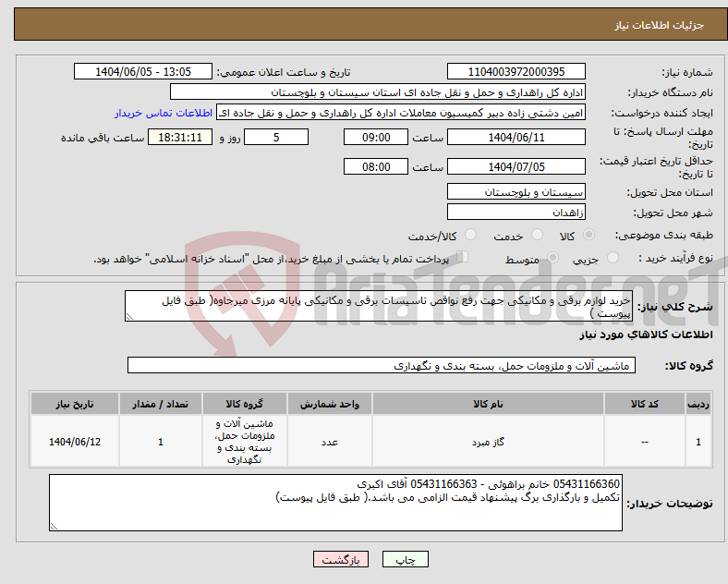Click the response deadline date 1404/06/11

pos(516,137)
